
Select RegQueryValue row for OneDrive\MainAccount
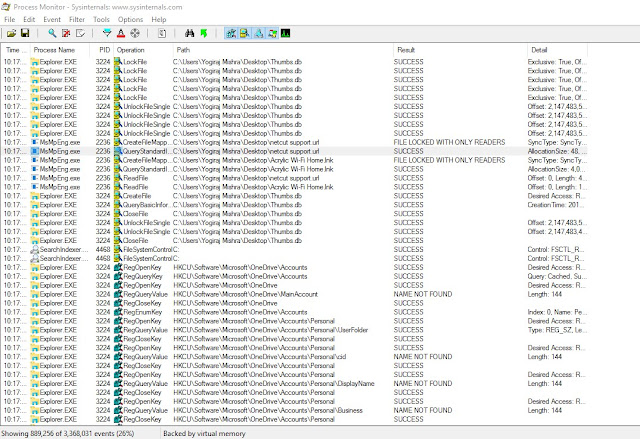point(295,294)
